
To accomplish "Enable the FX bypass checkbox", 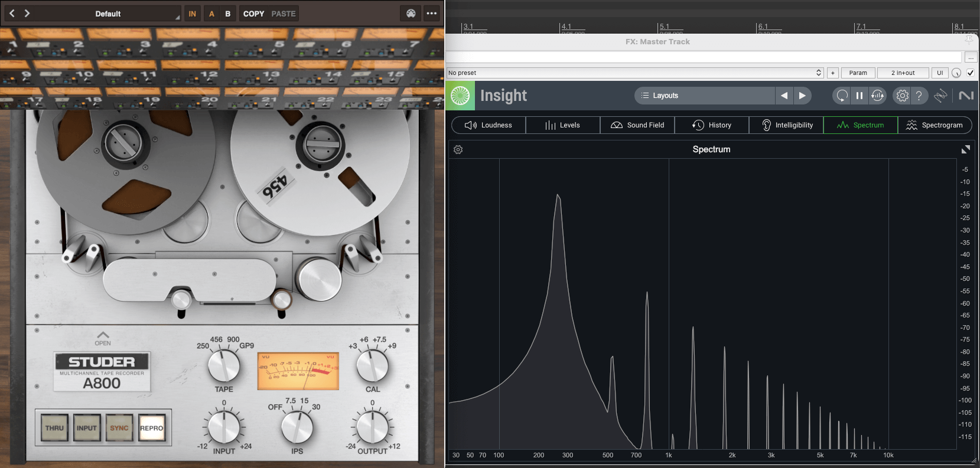I will (970, 73).
